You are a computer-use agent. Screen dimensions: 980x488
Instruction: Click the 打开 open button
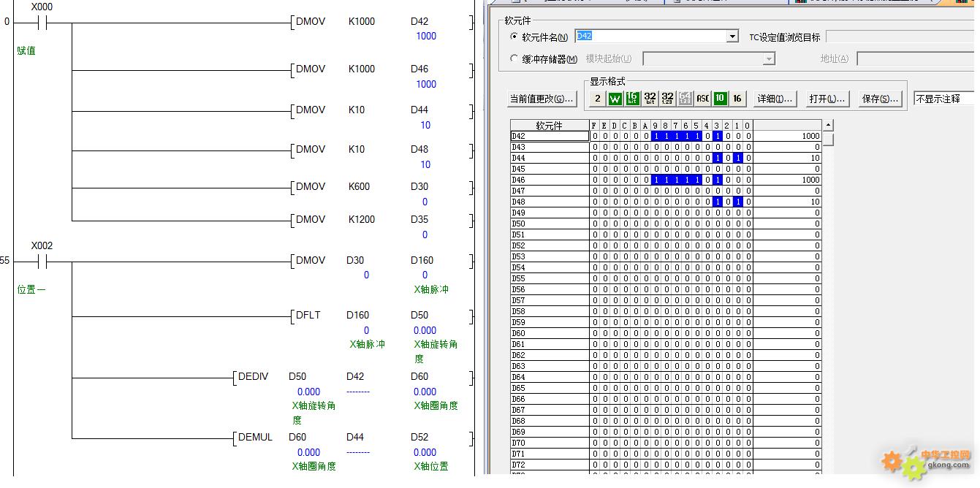(x=827, y=99)
